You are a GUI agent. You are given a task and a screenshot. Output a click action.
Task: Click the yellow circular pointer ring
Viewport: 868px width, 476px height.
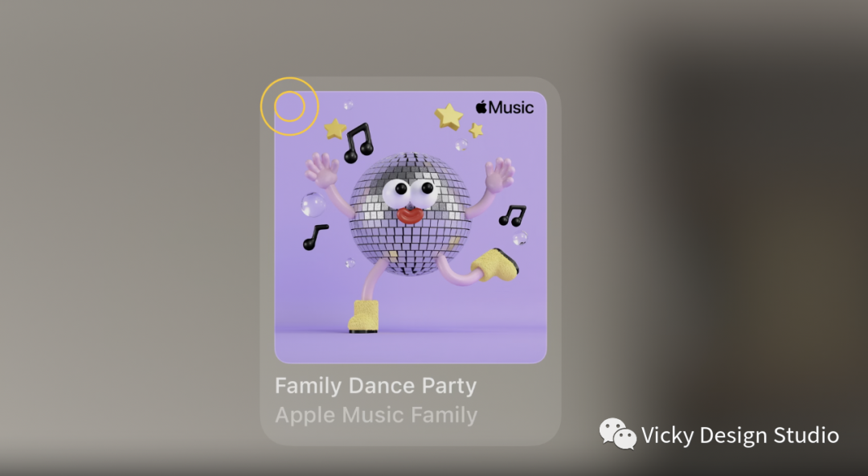[289, 106]
